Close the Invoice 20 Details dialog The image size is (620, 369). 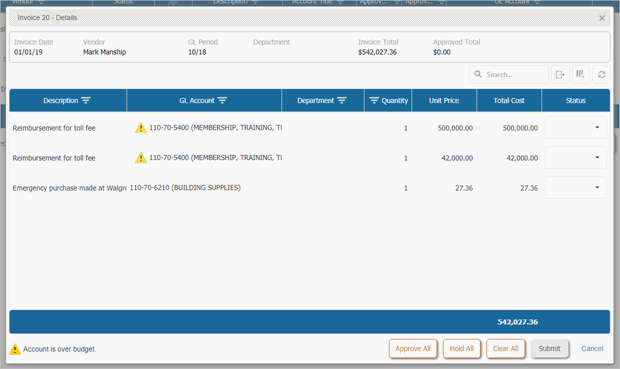[602, 18]
